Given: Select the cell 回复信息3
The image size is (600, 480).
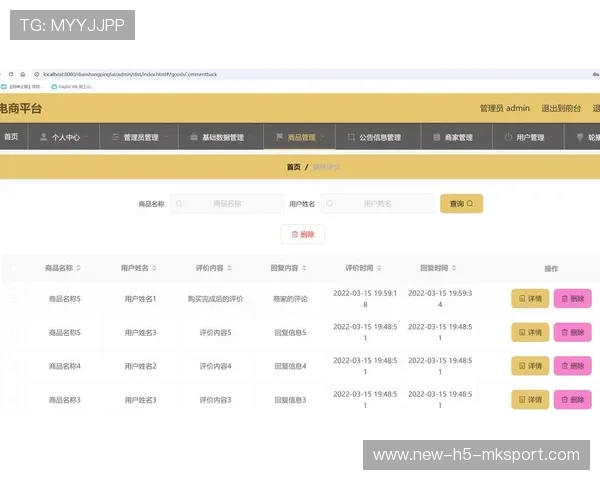Looking at the screenshot, I should [x=290, y=400].
